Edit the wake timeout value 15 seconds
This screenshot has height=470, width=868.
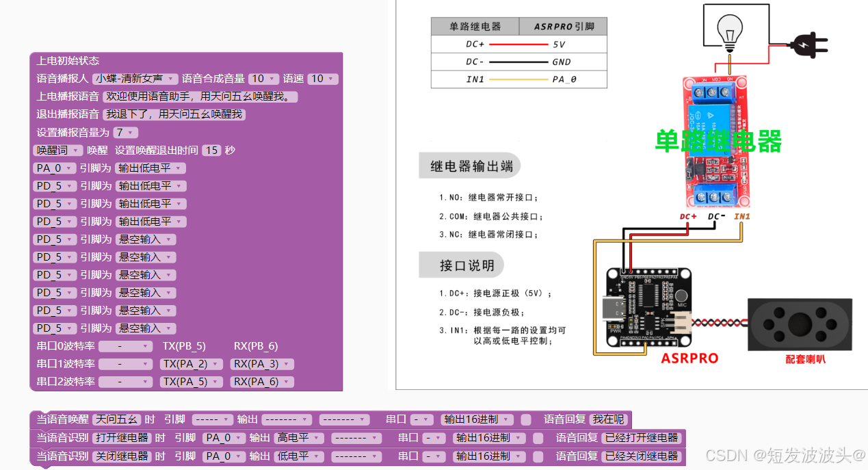pos(212,150)
